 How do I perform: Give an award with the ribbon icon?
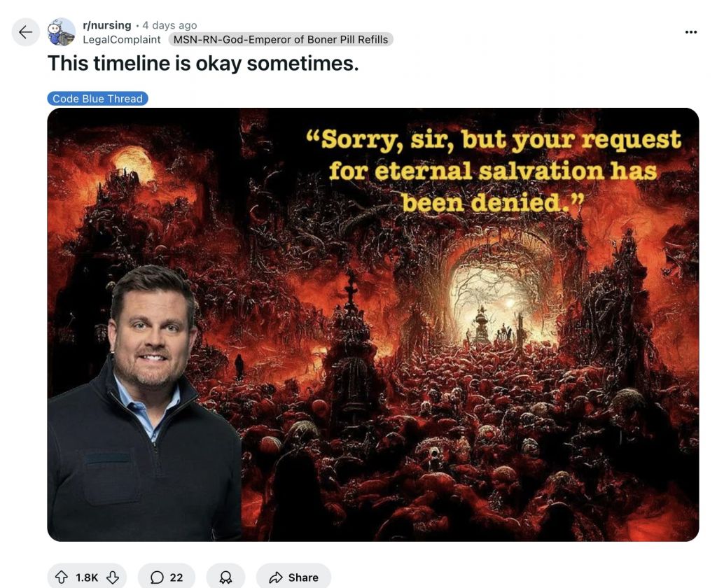point(225,577)
